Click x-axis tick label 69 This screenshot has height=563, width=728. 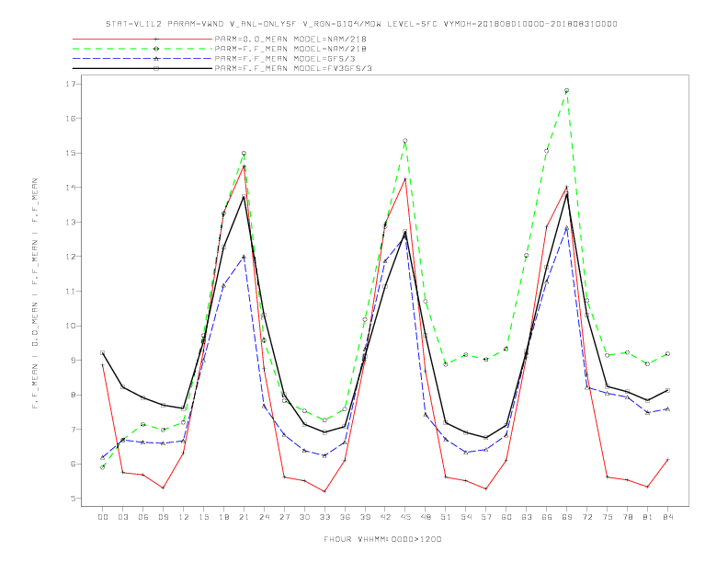pyautogui.click(x=567, y=517)
